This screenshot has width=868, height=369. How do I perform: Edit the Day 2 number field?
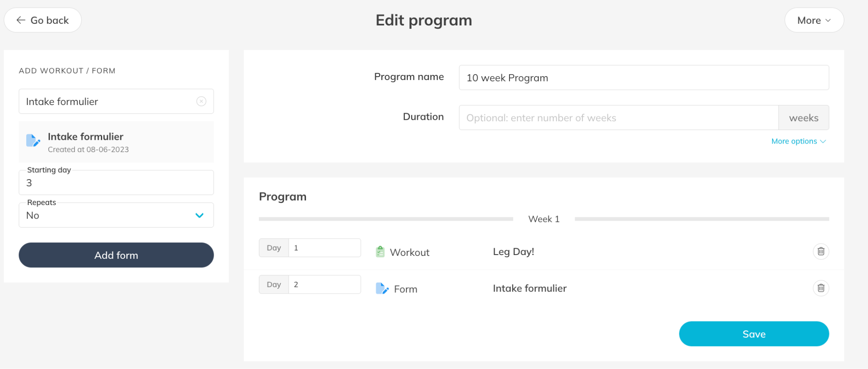coord(324,285)
